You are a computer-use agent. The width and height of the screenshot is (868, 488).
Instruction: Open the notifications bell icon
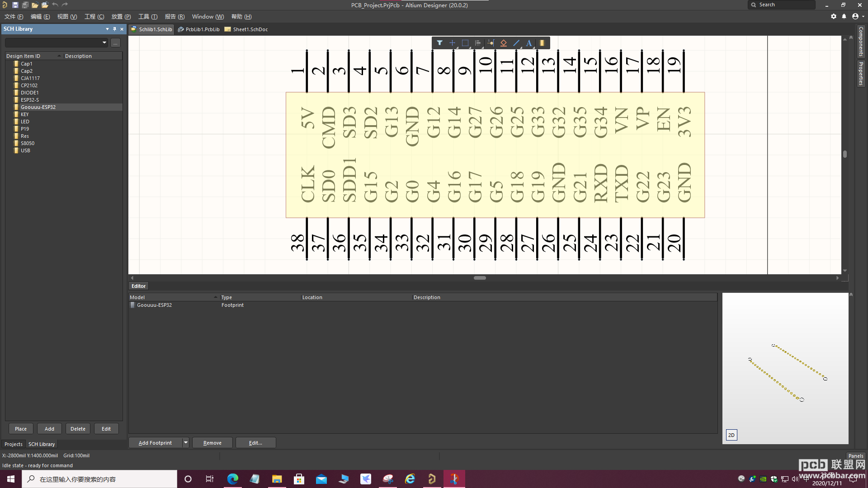(x=844, y=16)
